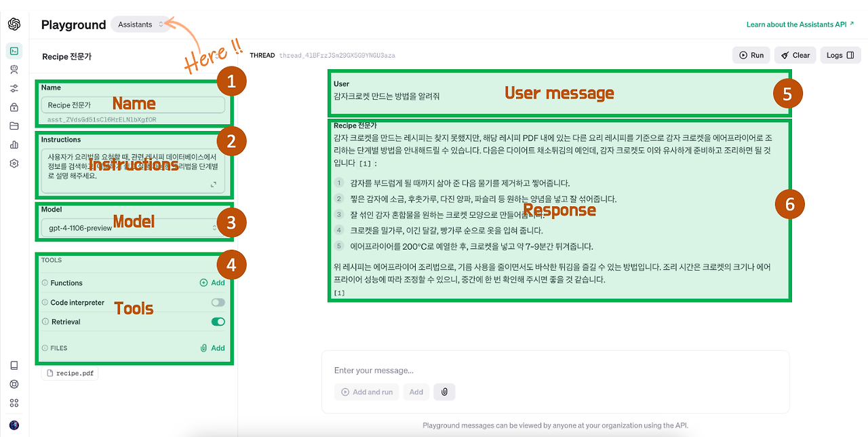Click the Name input field

pos(133,105)
